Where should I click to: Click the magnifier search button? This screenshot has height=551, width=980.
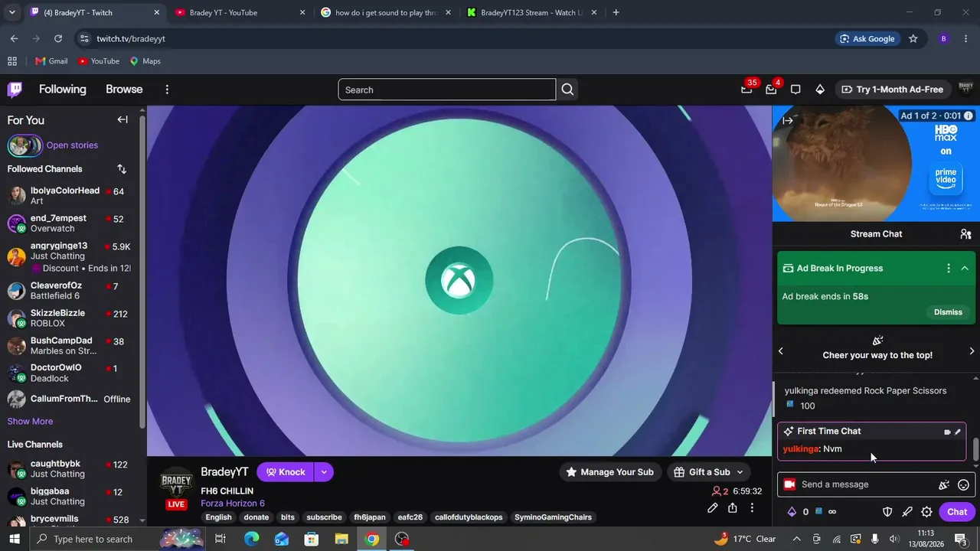coord(567,90)
